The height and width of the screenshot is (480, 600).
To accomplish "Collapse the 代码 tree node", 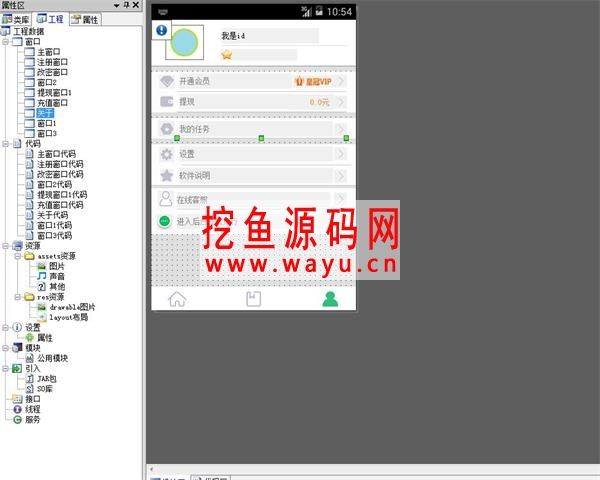I will (x=5, y=144).
